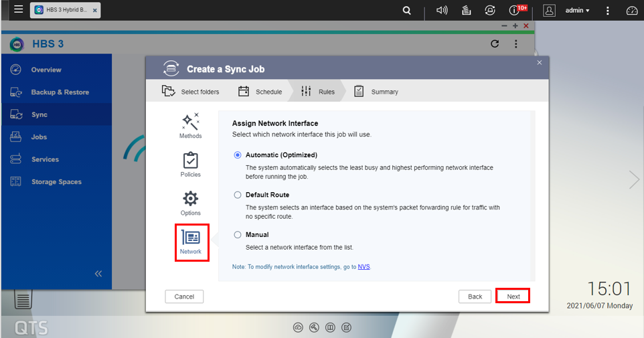644x338 pixels.
Task: Expand the admin user dropdown
Action: tap(577, 11)
